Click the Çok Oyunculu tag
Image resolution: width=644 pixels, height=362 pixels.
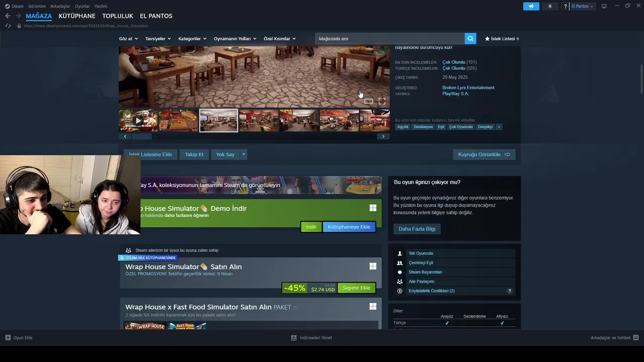click(461, 127)
